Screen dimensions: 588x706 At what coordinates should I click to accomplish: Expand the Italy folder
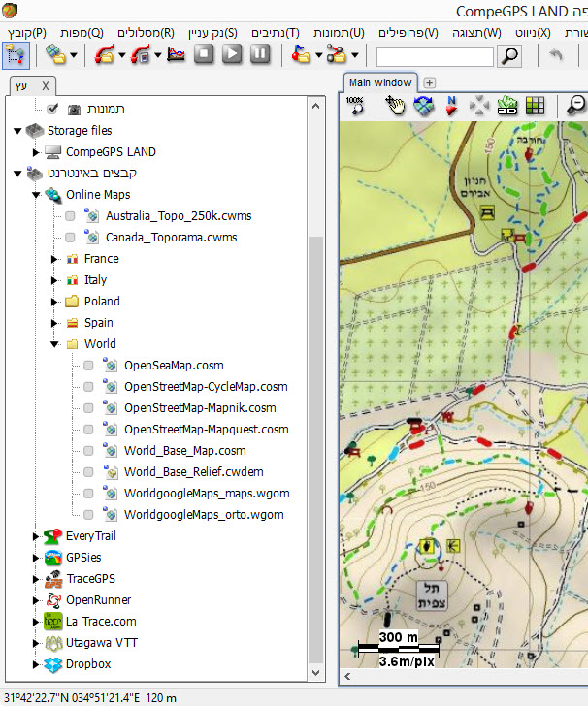point(54,280)
